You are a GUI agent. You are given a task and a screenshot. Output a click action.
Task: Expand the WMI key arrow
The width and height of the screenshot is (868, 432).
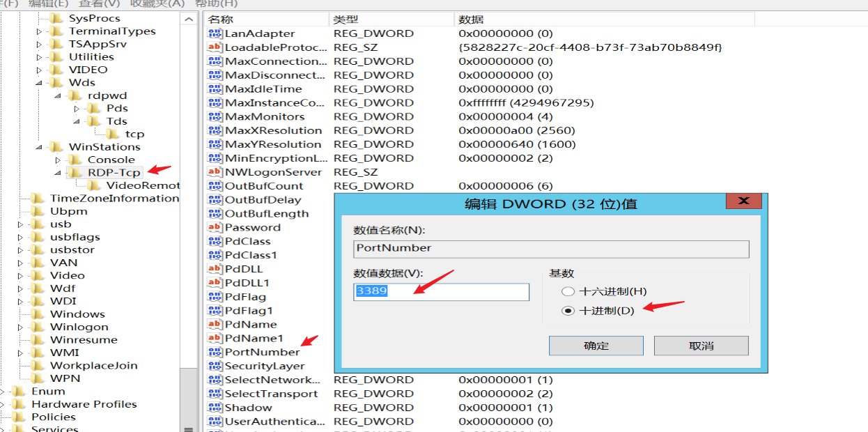21,353
